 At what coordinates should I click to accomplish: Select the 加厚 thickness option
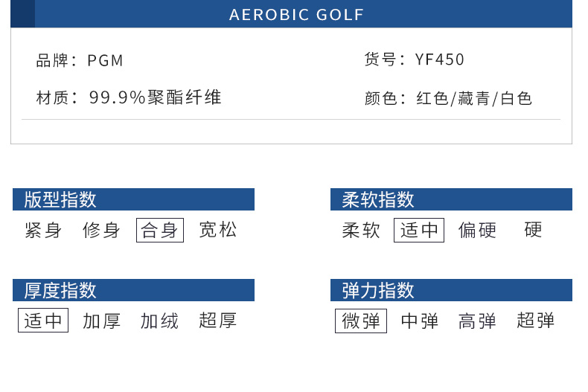click(101, 321)
